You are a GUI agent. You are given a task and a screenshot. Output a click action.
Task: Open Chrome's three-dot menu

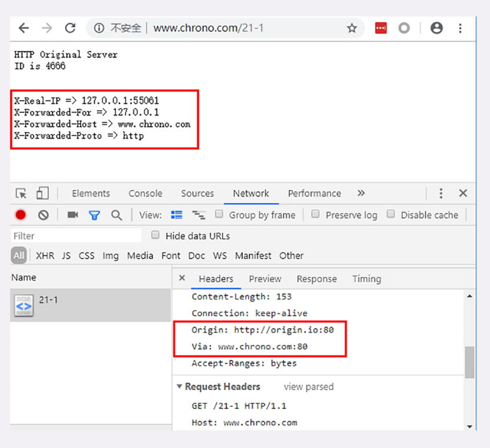click(x=460, y=28)
